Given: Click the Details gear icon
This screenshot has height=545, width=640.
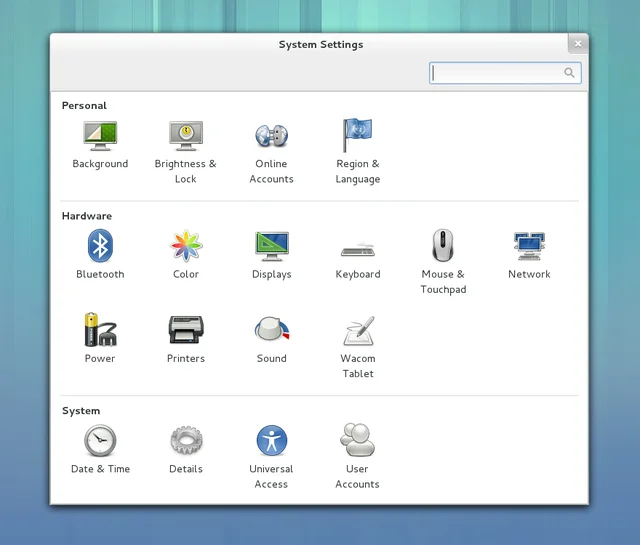Looking at the screenshot, I should [186, 441].
